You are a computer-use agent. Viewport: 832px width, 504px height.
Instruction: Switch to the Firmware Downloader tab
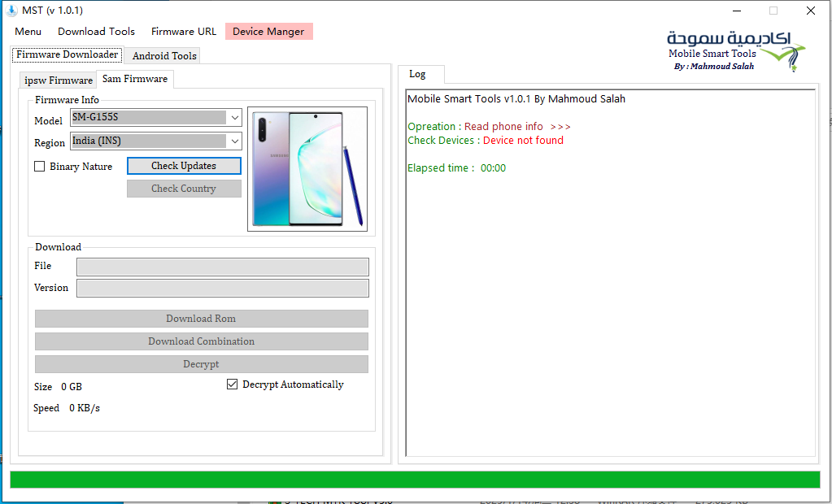pos(67,54)
